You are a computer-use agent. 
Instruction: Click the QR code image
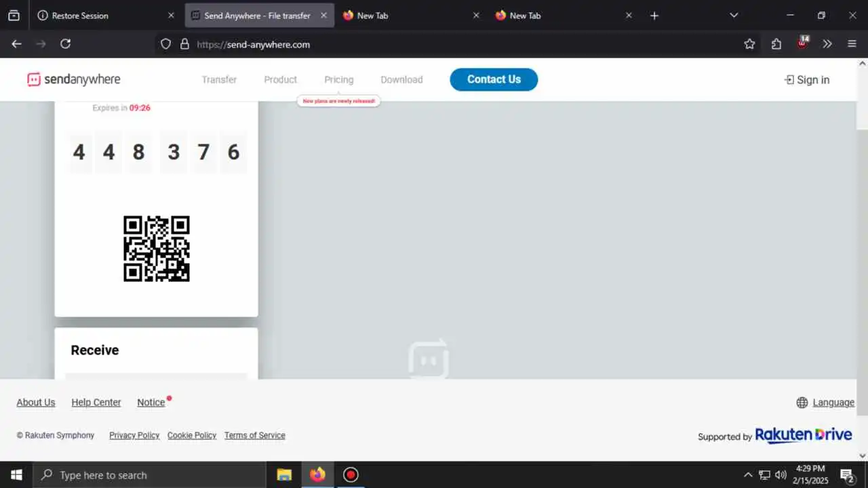click(x=157, y=249)
